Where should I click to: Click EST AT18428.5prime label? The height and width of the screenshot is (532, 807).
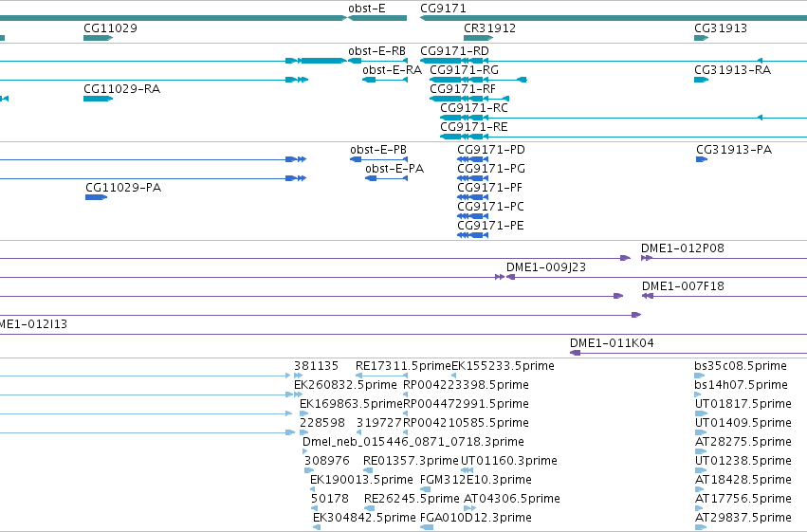(x=743, y=480)
